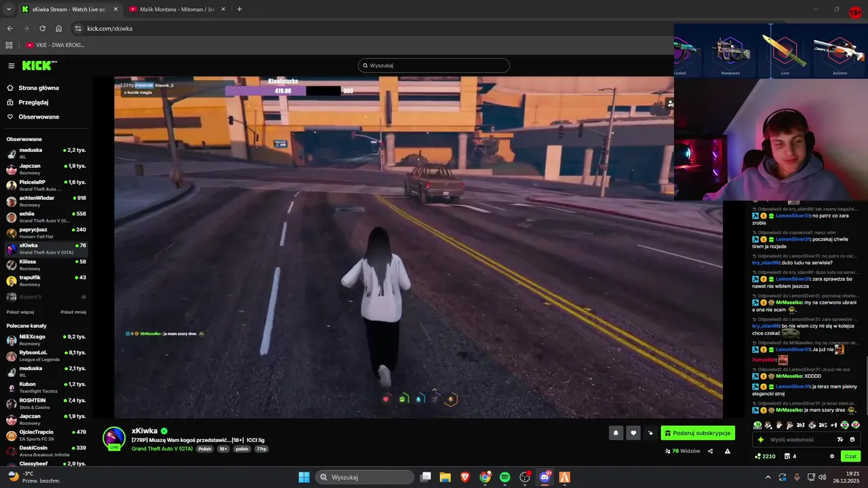
Task: Open recommended channel NEEXcsgo
Action: pos(46,340)
